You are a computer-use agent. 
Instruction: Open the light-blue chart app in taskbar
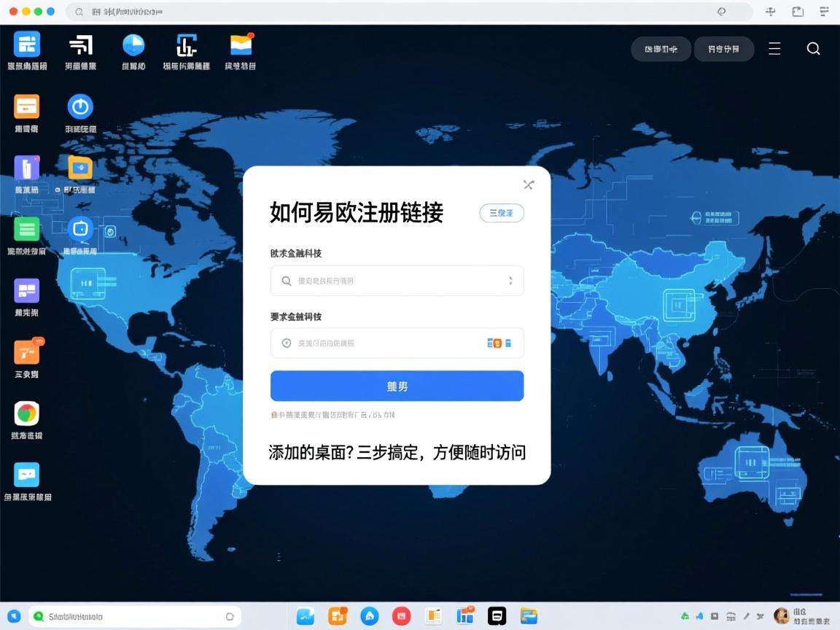(306, 616)
